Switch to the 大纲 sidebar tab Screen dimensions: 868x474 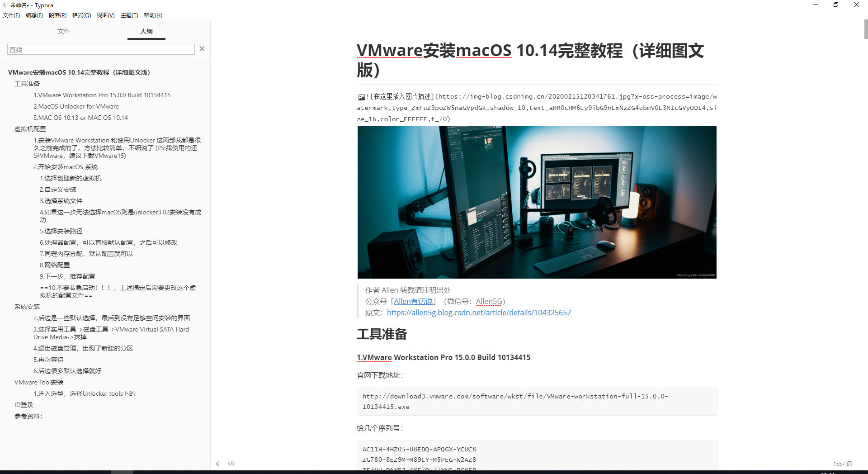[x=146, y=31]
